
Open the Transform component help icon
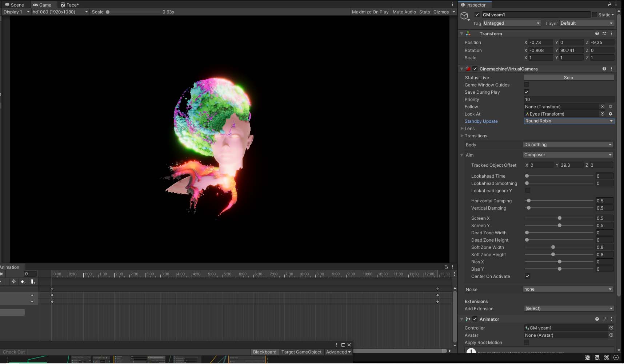[597, 33]
